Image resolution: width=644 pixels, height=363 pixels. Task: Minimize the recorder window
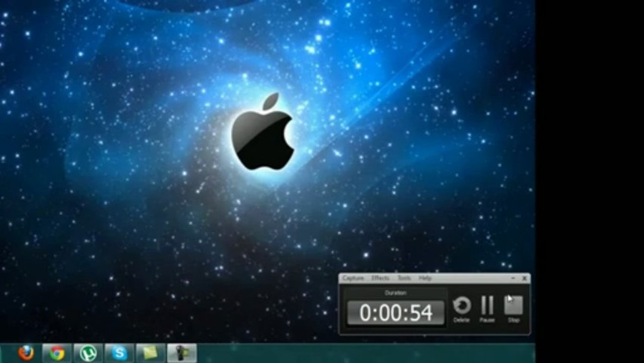[x=513, y=278]
